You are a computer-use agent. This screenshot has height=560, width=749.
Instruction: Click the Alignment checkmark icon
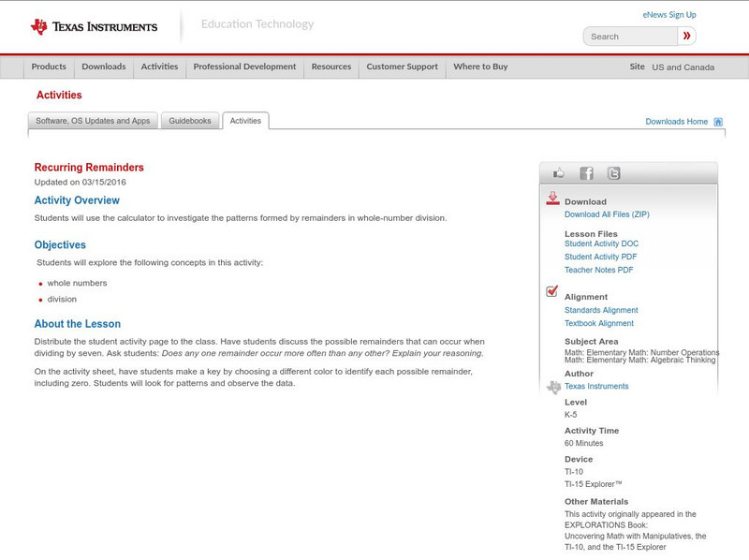click(551, 291)
